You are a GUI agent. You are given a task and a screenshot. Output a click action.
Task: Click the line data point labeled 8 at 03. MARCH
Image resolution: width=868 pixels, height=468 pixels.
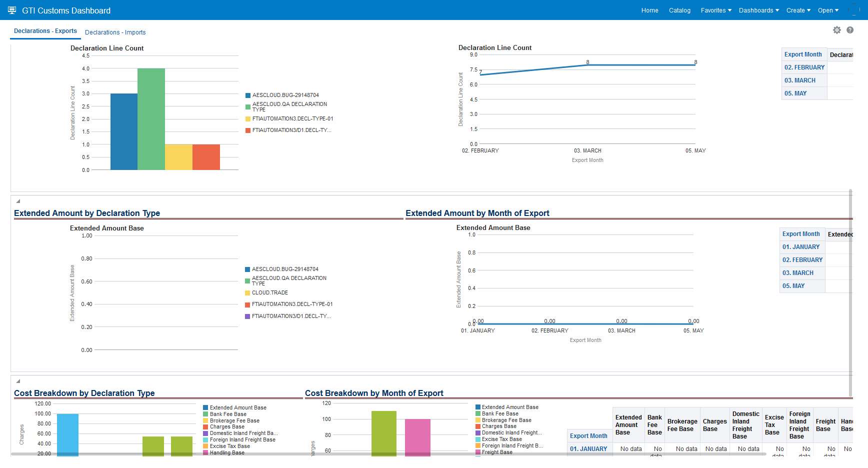pyautogui.click(x=588, y=65)
